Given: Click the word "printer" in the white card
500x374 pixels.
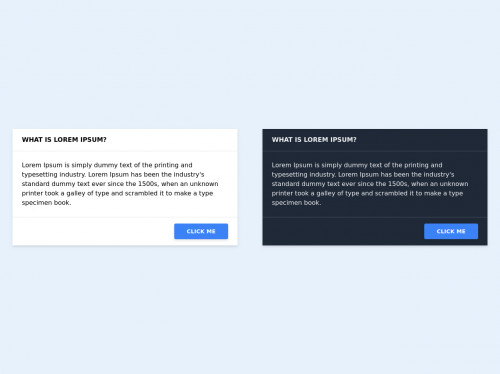Looking at the screenshot, I should pyautogui.click(x=31, y=193).
